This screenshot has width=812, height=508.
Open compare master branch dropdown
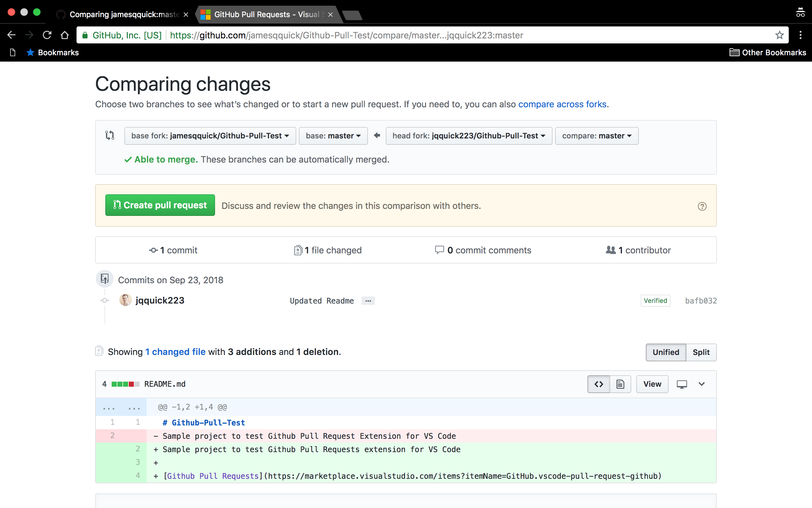pyautogui.click(x=597, y=136)
